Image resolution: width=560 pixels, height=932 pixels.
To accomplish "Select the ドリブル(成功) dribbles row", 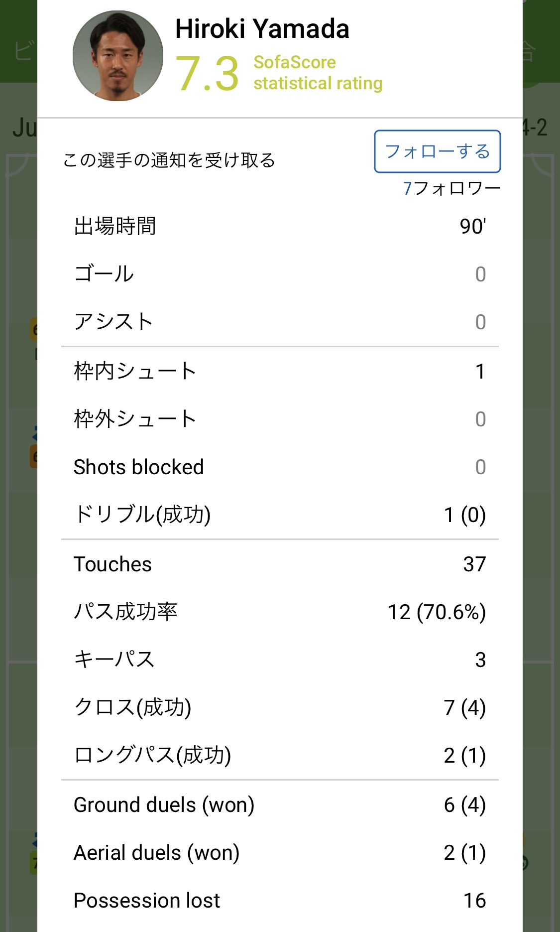I will click(280, 515).
